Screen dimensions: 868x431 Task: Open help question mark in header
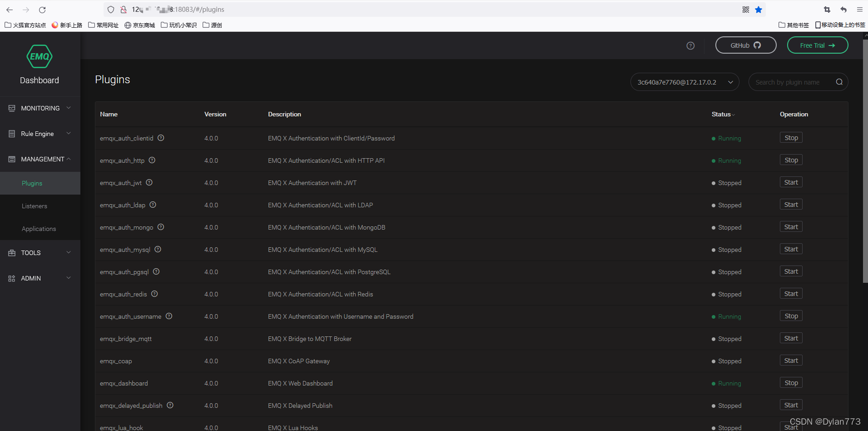click(x=690, y=45)
